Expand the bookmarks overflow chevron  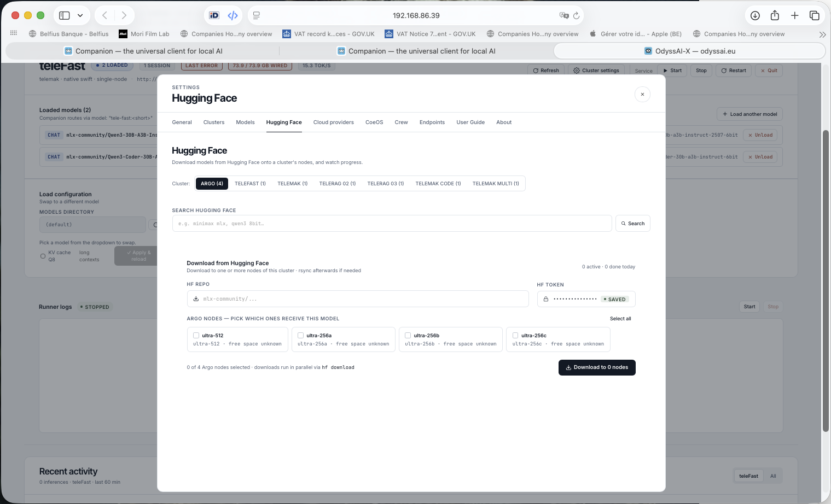point(822,34)
